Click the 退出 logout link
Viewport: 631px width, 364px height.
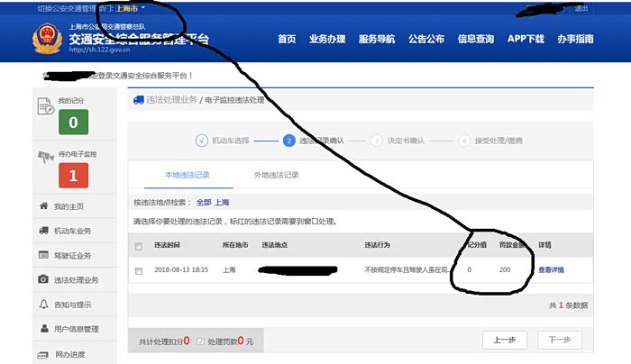(581, 8)
